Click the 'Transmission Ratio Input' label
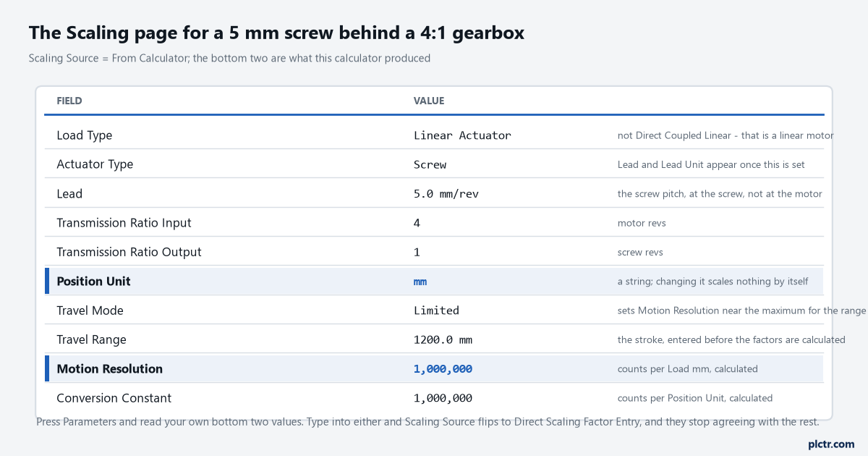This screenshot has width=868, height=456. [124, 223]
